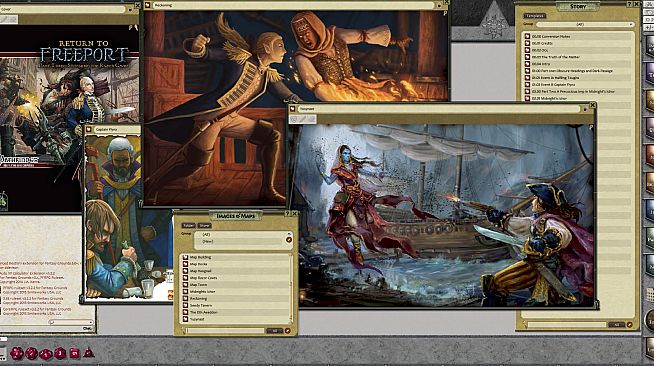The height and width of the screenshot is (366, 654).
Task: Open link icon for 'Seedy Tavern' image
Action: tap(186, 305)
